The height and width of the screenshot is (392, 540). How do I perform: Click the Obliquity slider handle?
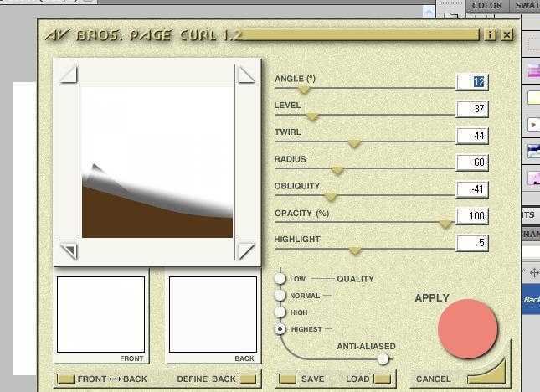coord(331,197)
